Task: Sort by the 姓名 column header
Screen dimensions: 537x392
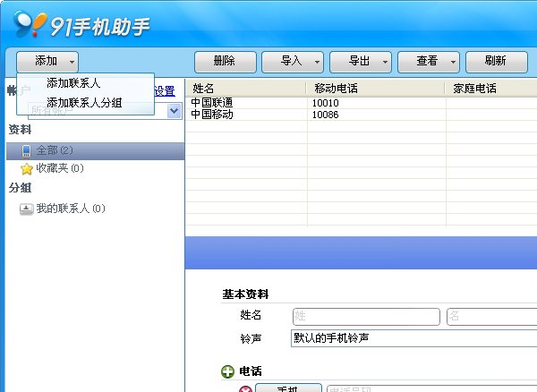Action: 245,89
